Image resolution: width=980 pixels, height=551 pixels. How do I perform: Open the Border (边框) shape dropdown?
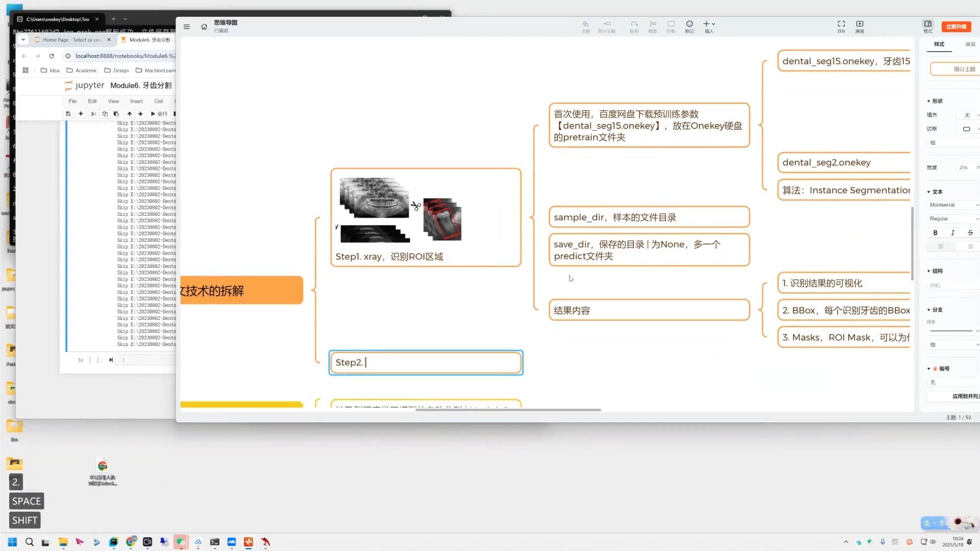(968, 129)
